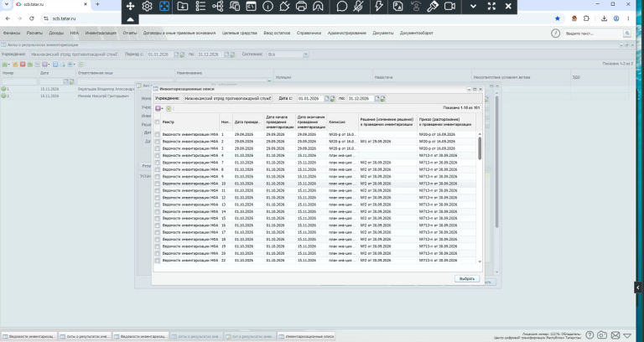Tick the select-all checkbox in Реестр header

pyautogui.click(x=158, y=122)
